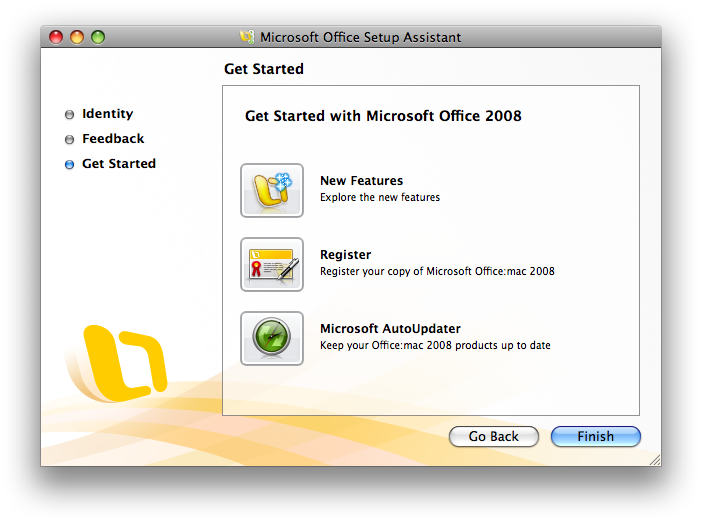This screenshot has height=522, width=702.
Task: Click the Finish button
Action: tap(595, 436)
